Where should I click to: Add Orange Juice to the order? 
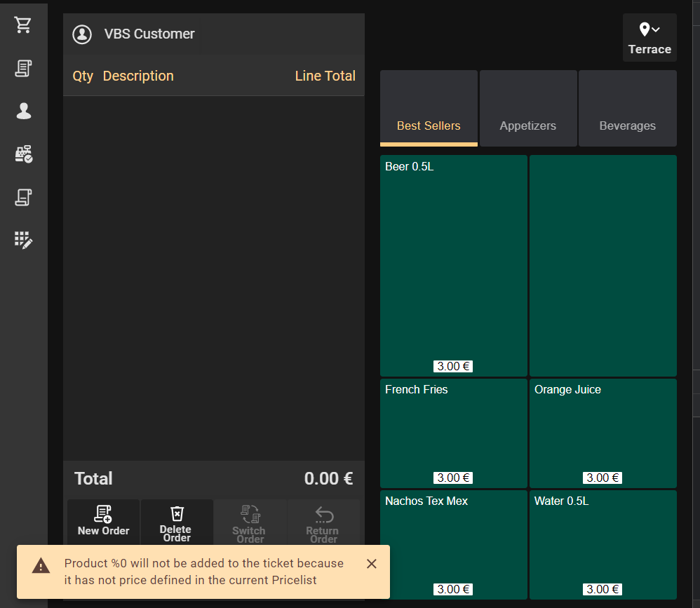[603, 433]
